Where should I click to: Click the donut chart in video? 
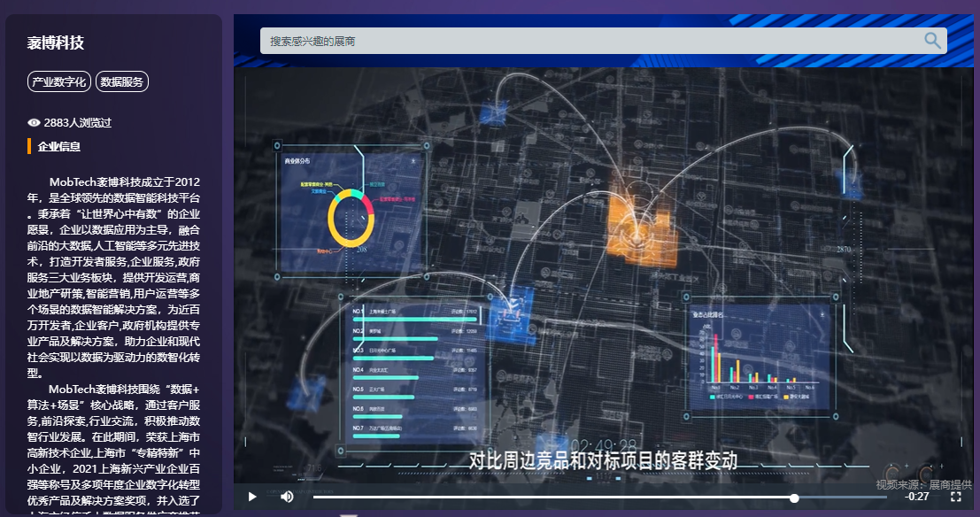[349, 218]
